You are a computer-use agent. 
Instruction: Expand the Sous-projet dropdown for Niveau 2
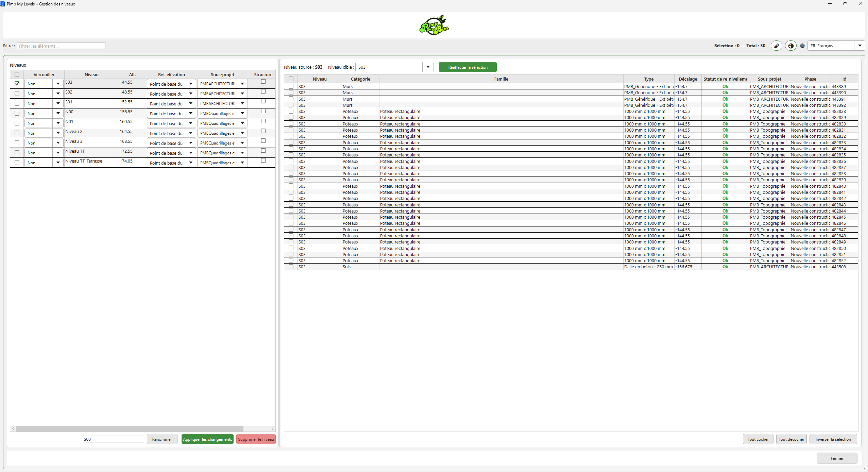tap(242, 133)
